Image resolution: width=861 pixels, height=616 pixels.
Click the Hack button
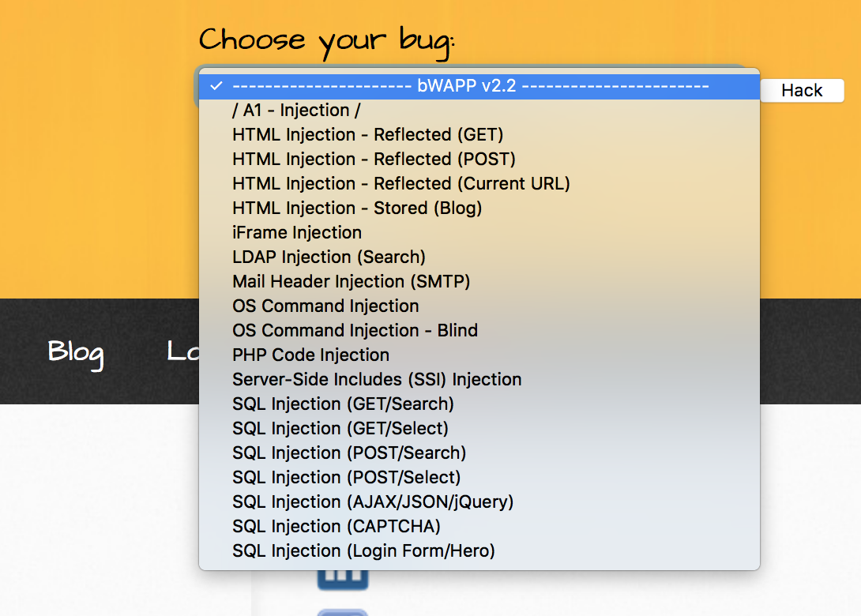pyautogui.click(x=802, y=90)
